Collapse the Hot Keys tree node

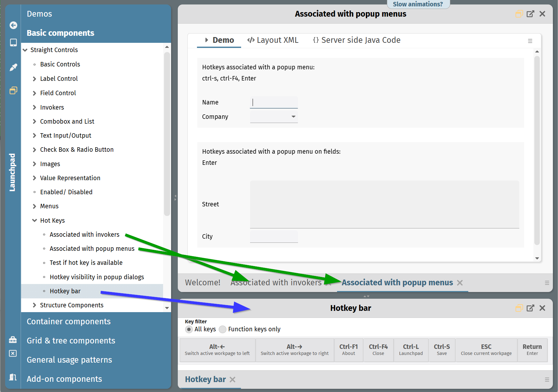pyautogui.click(x=35, y=220)
